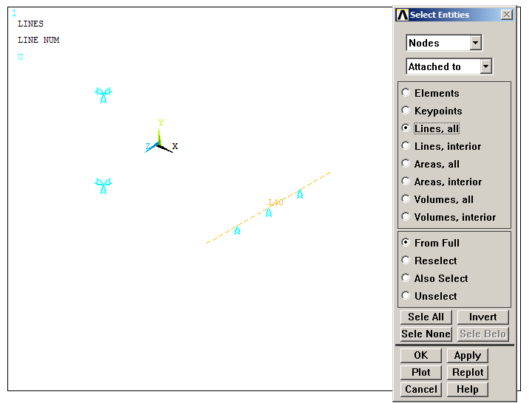Viewport: 532px width, 403px height.
Task: Open the 'Attached to' criterion dropdown
Action: (486, 66)
